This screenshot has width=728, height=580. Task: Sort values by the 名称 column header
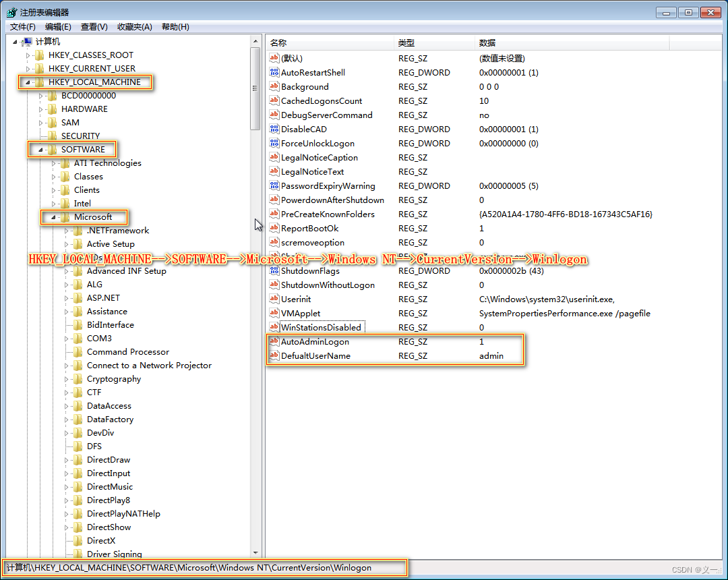tap(330, 42)
